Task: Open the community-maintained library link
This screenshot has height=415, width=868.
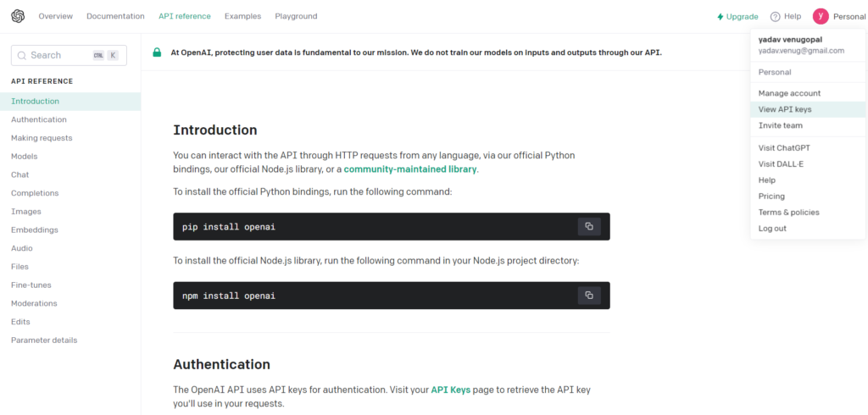Action: tap(410, 169)
